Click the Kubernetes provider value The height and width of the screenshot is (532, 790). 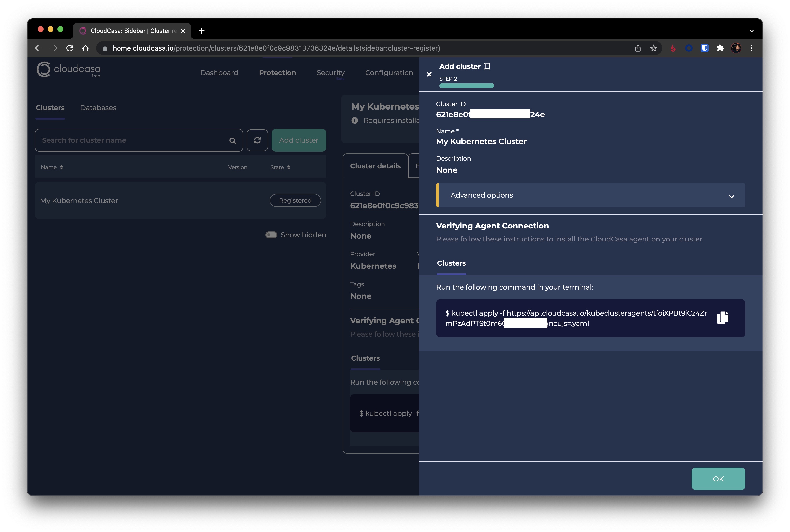[x=373, y=266]
